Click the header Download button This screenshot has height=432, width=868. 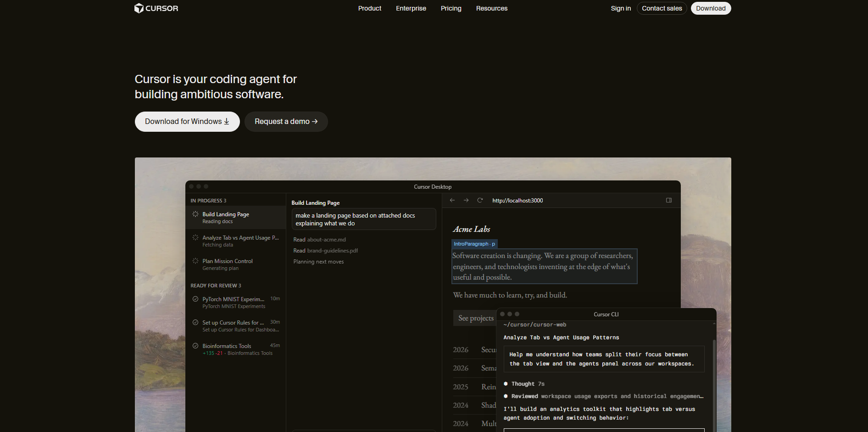[x=711, y=8]
